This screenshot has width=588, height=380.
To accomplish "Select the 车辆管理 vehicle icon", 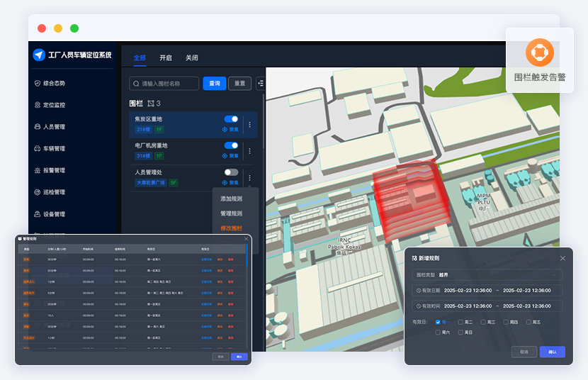I will coord(38,149).
